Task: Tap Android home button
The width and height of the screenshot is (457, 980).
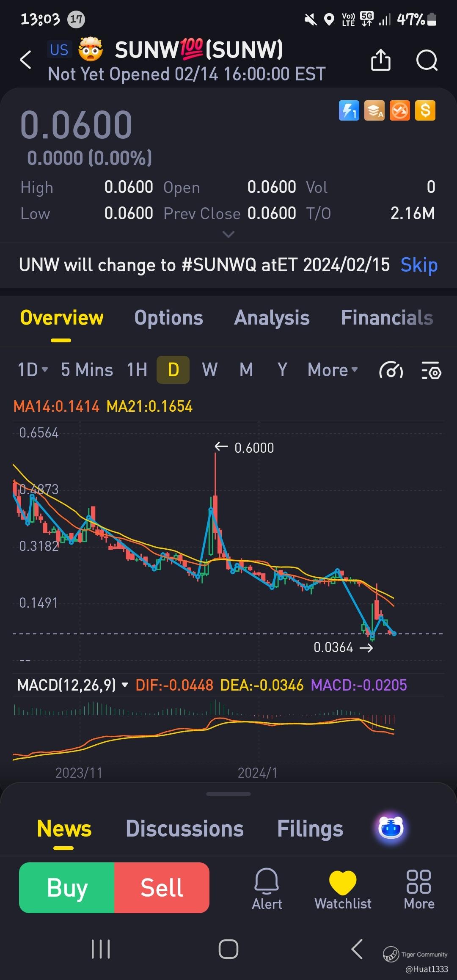Action: point(228,949)
